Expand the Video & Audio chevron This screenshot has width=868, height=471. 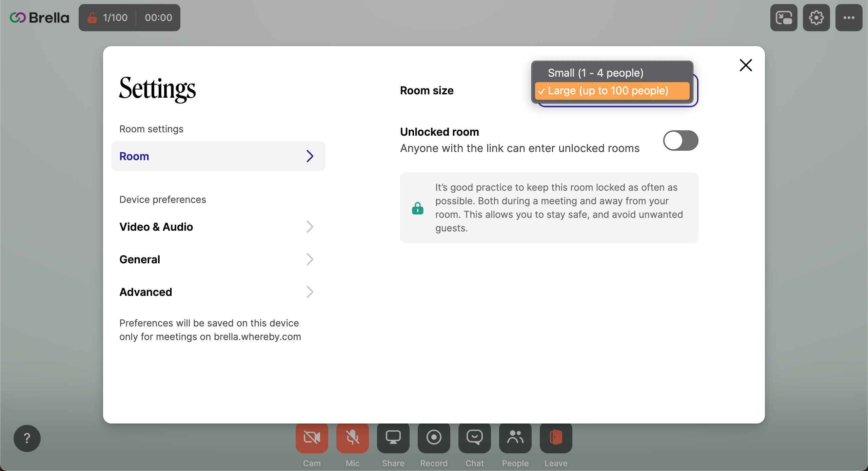(310, 227)
